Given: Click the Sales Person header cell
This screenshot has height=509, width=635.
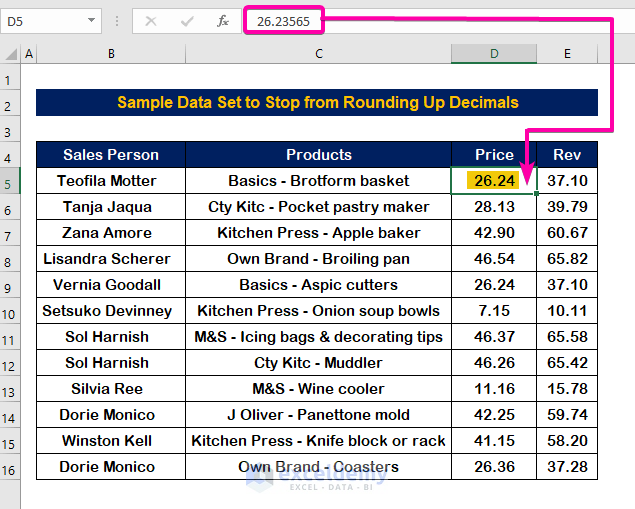Looking at the screenshot, I should [x=111, y=155].
